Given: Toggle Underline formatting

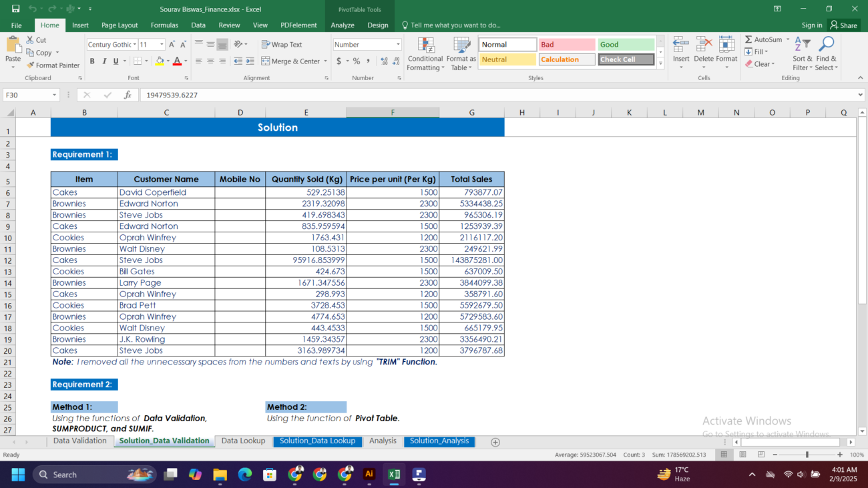Looking at the screenshot, I should (116, 61).
